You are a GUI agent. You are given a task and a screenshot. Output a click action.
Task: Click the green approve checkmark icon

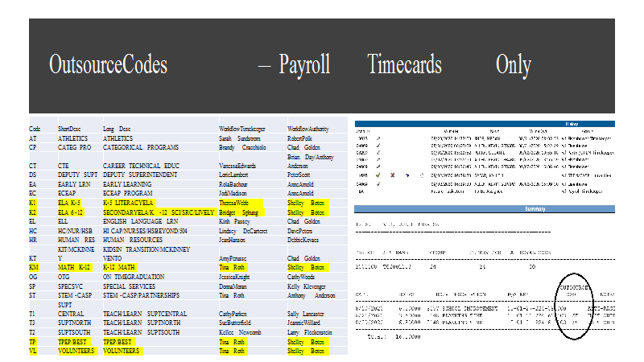pyautogui.click(x=378, y=175)
